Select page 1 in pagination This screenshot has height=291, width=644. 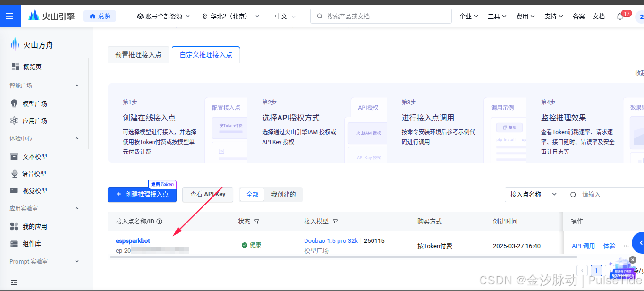pos(596,271)
